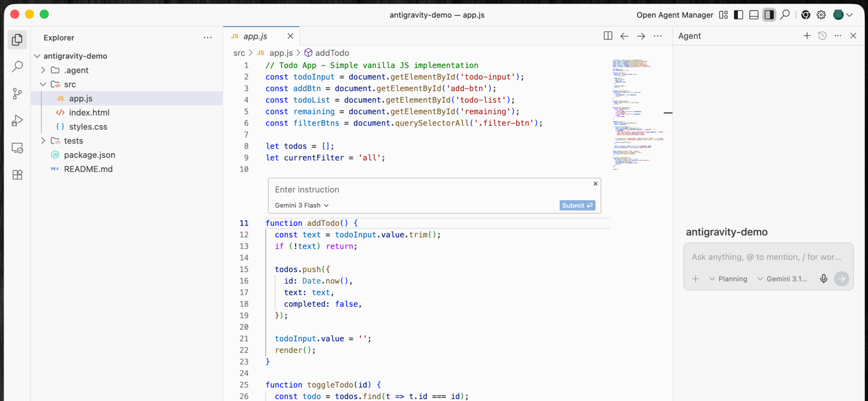868x401 pixels.
Task: Toggle the Agent side panel
Action: (x=769, y=15)
